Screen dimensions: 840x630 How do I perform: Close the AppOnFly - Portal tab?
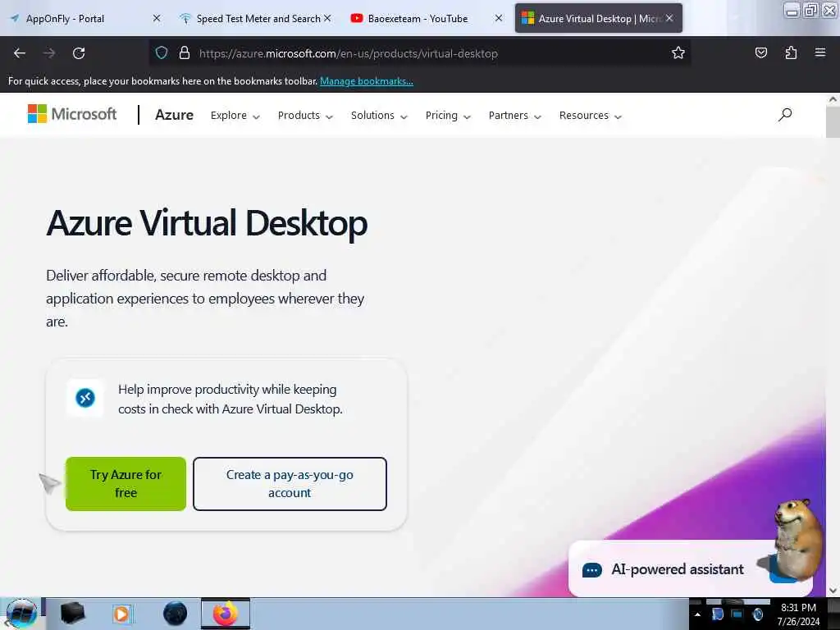157,18
